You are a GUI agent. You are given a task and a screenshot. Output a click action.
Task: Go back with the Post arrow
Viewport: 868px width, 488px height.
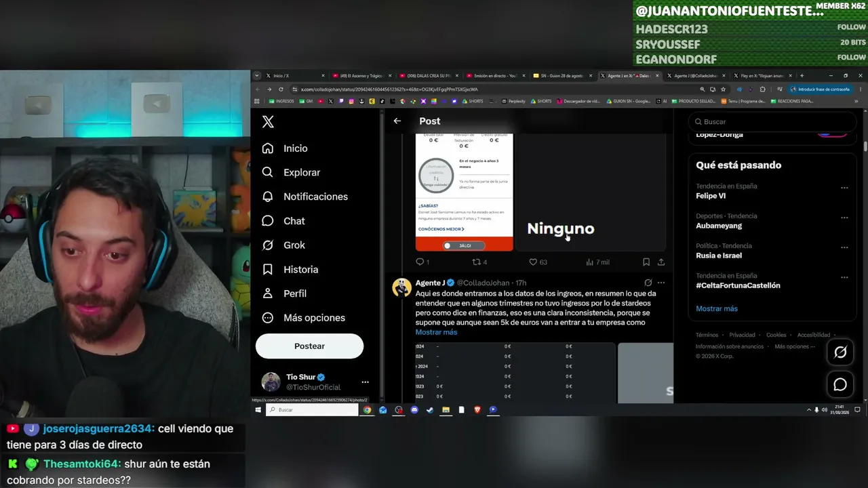coord(397,121)
